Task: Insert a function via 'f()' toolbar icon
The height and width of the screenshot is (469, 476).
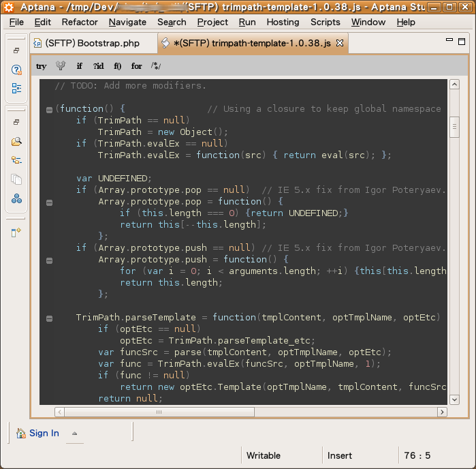Action: 118,65
